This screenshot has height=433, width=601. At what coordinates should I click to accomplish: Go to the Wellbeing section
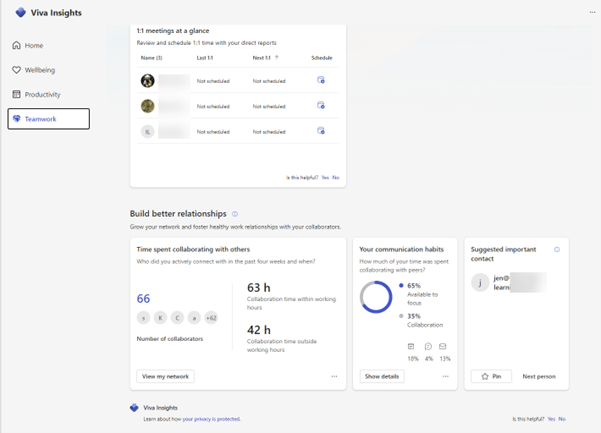pos(40,70)
